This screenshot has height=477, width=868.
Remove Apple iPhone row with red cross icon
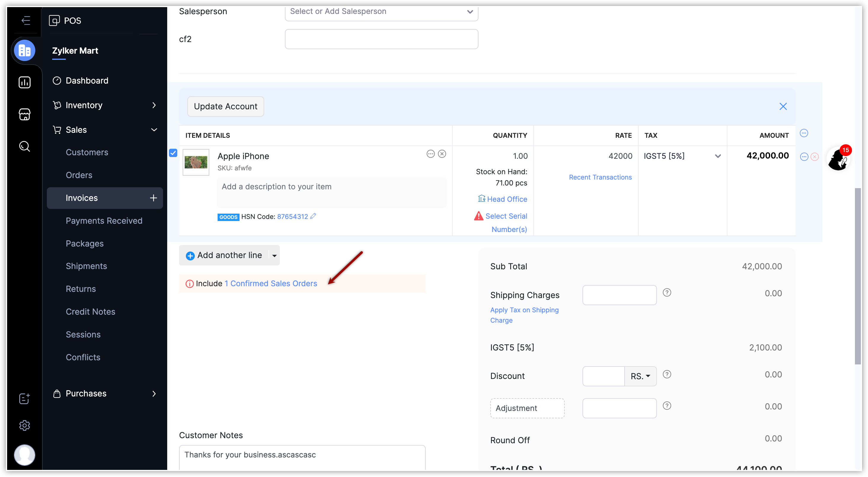coord(814,157)
